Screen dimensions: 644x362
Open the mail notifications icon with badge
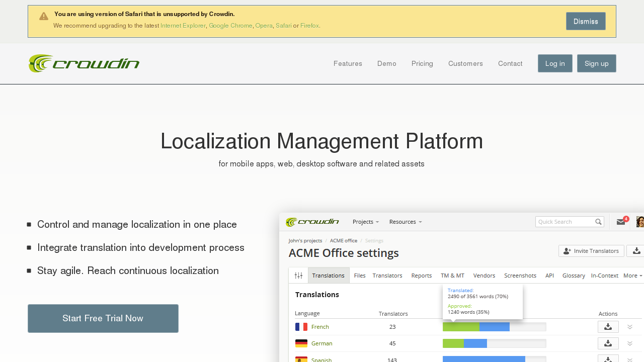[x=621, y=222]
